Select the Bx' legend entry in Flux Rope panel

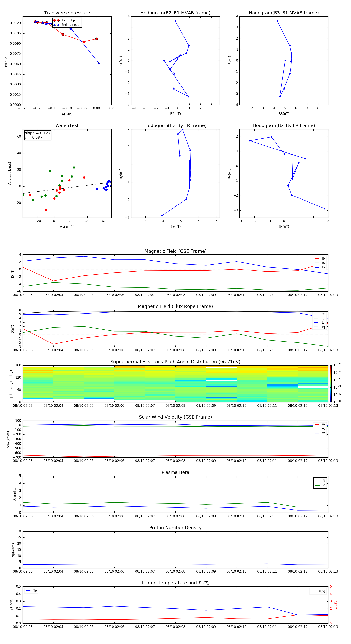(320, 314)
